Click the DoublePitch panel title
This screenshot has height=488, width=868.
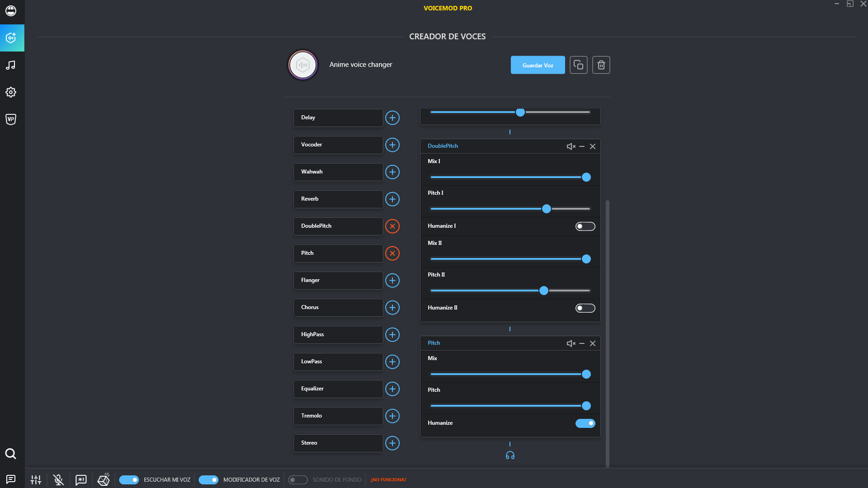point(443,146)
